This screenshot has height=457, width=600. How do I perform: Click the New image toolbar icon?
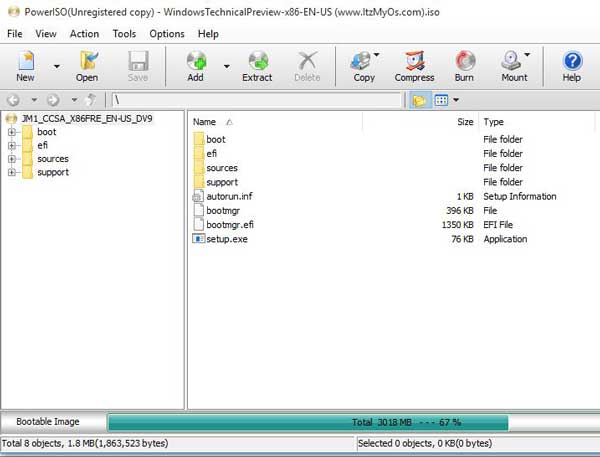tap(25, 66)
